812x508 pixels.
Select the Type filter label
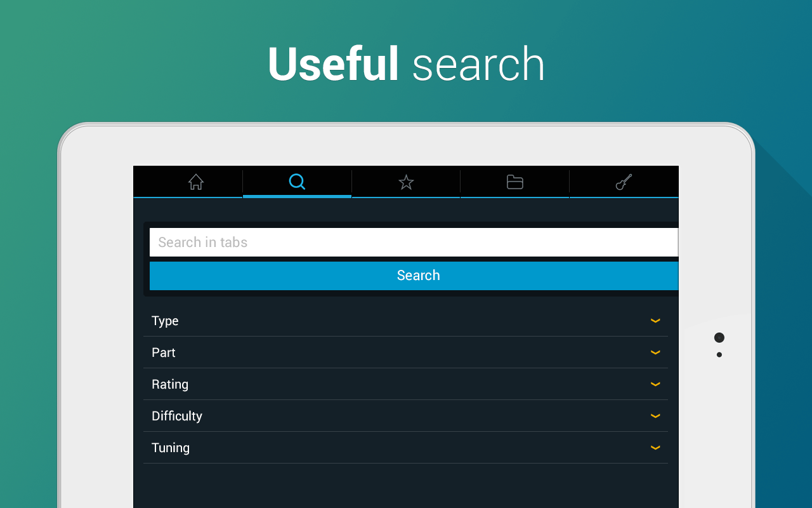tap(165, 321)
